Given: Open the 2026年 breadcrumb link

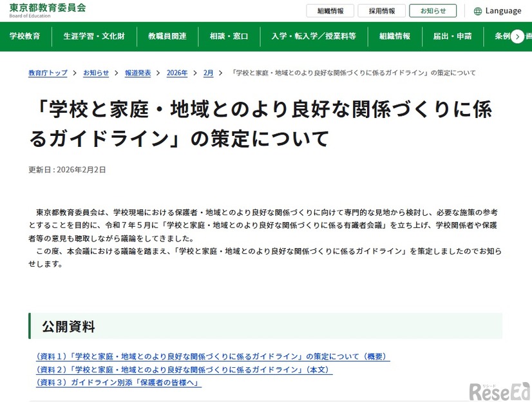Looking at the screenshot, I should pyautogui.click(x=177, y=73).
